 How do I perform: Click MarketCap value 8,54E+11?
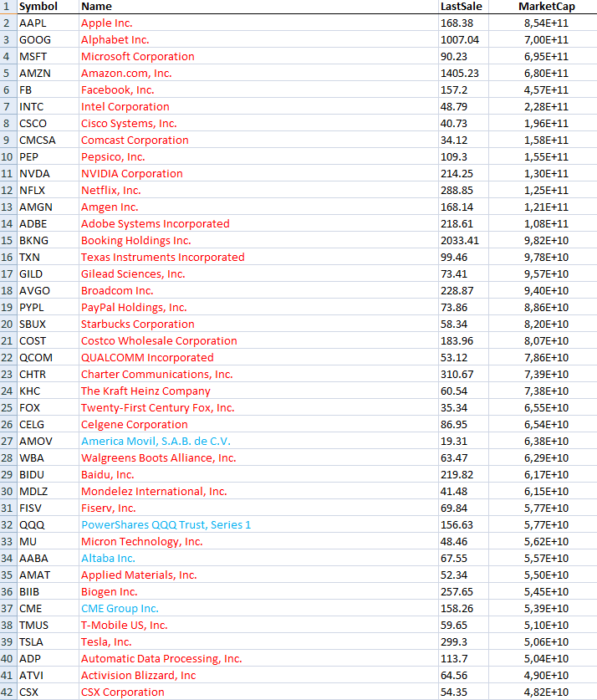[543, 23]
